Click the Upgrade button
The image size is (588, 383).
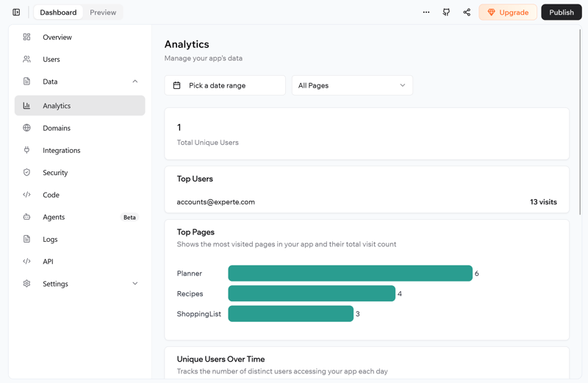click(508, 12)
